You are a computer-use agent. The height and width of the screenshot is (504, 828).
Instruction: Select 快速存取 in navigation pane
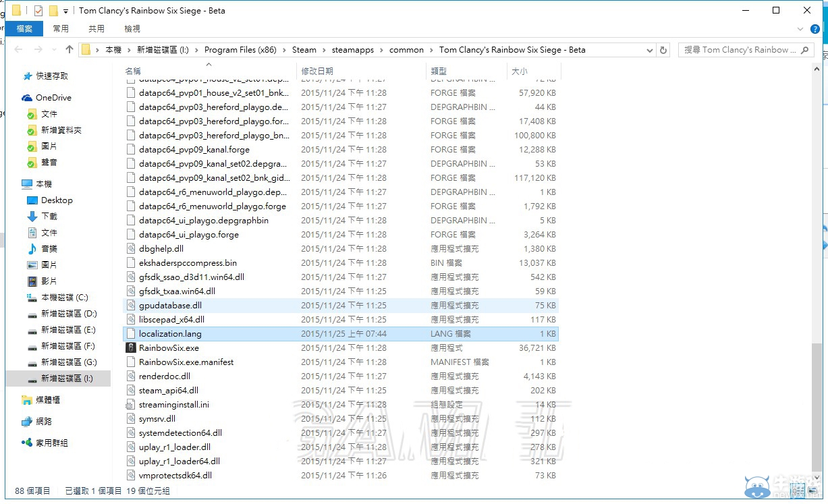coord(52,76)
